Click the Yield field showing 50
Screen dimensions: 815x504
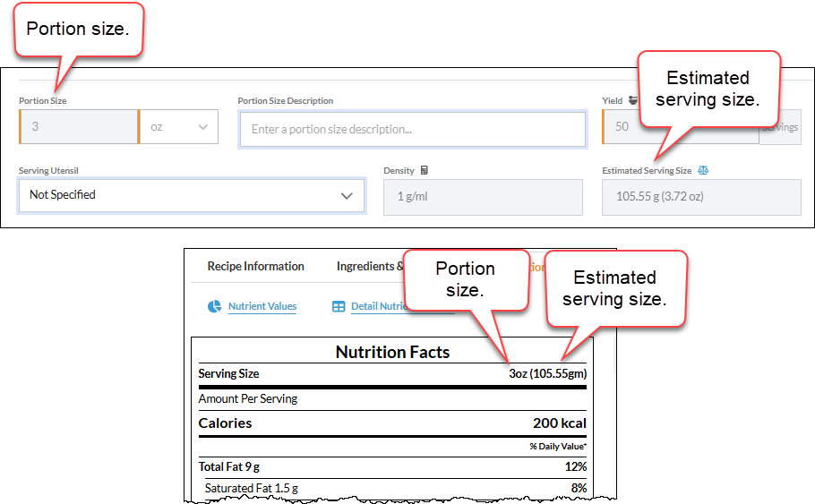coord(622,127)
